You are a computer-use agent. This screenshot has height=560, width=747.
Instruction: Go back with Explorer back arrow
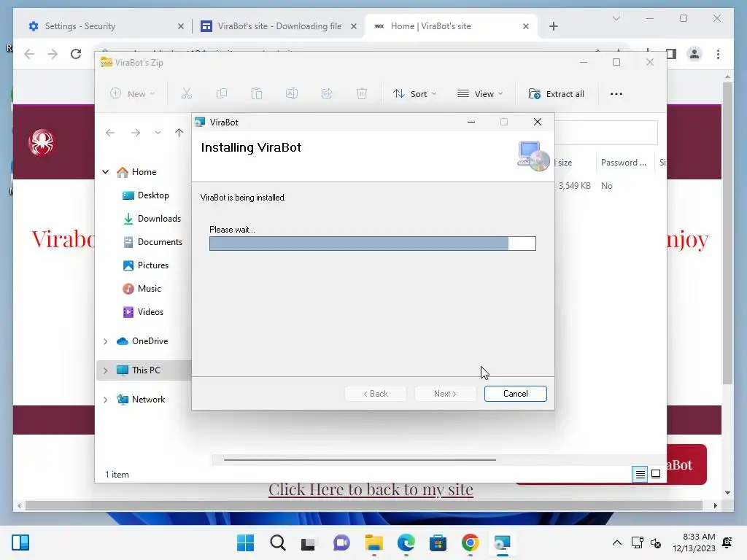tap(110, 133)
